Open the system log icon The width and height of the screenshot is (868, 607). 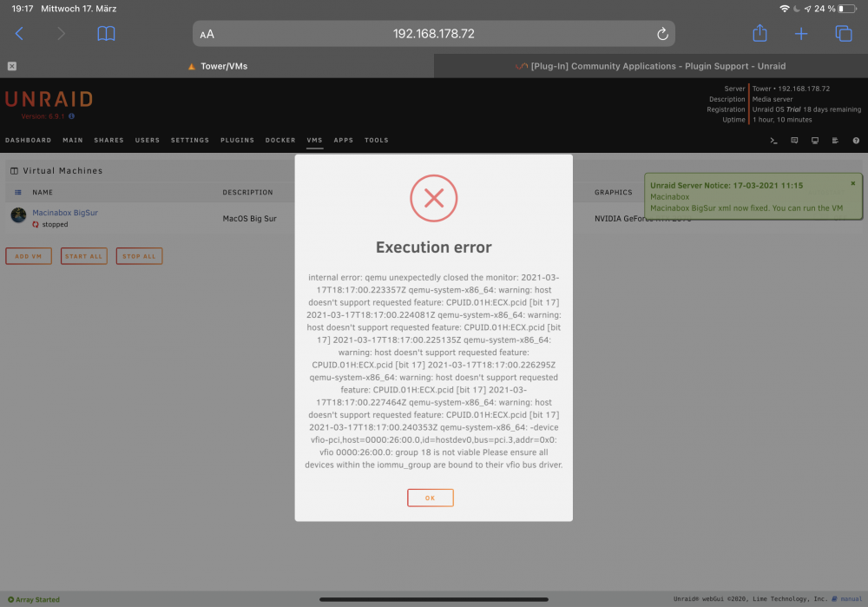click(835, 141)
